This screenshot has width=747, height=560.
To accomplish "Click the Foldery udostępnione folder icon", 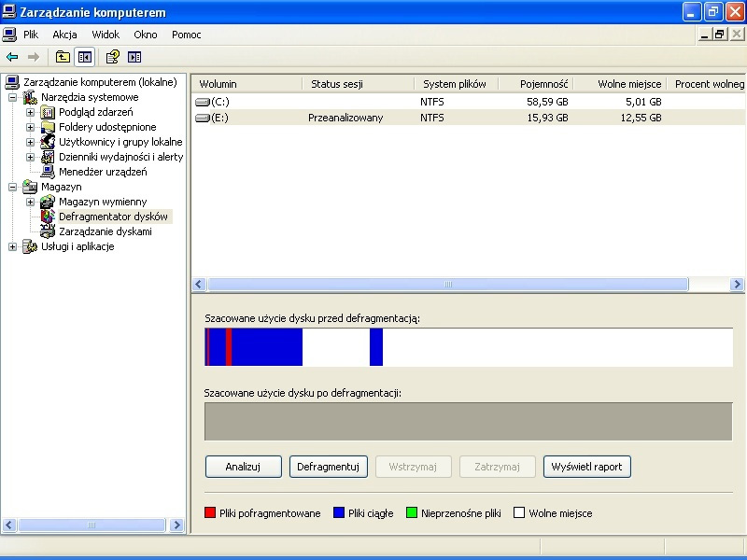I will tap(48, 127).
